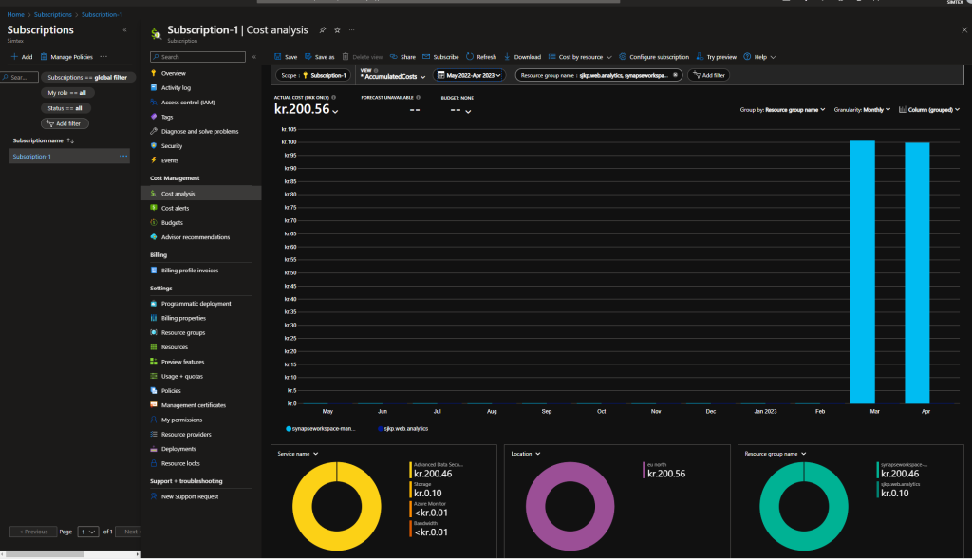The height and width of the screenshot is (560, 972).
Task: Click Add filter in cost analysis
Action: [709, 74]
